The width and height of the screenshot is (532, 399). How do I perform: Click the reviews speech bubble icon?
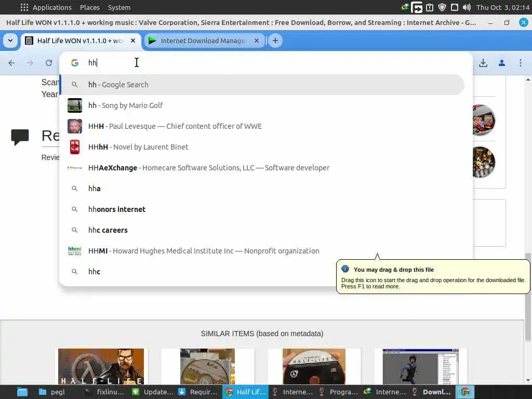coord(20,137)
